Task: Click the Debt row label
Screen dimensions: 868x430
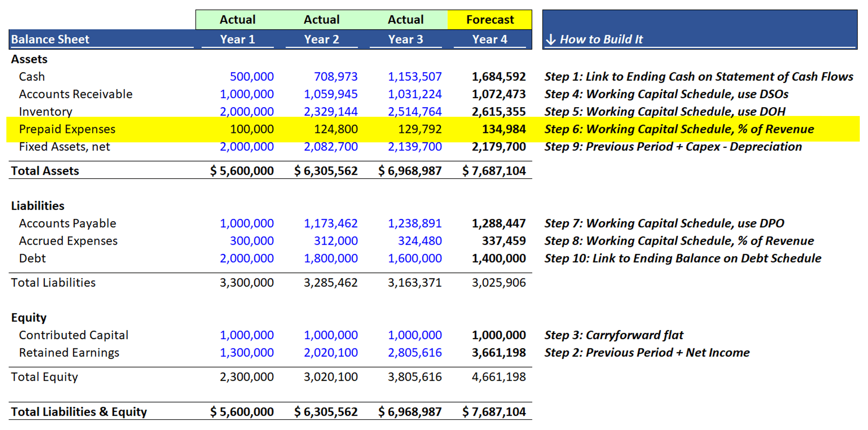Action: (32, 258)
